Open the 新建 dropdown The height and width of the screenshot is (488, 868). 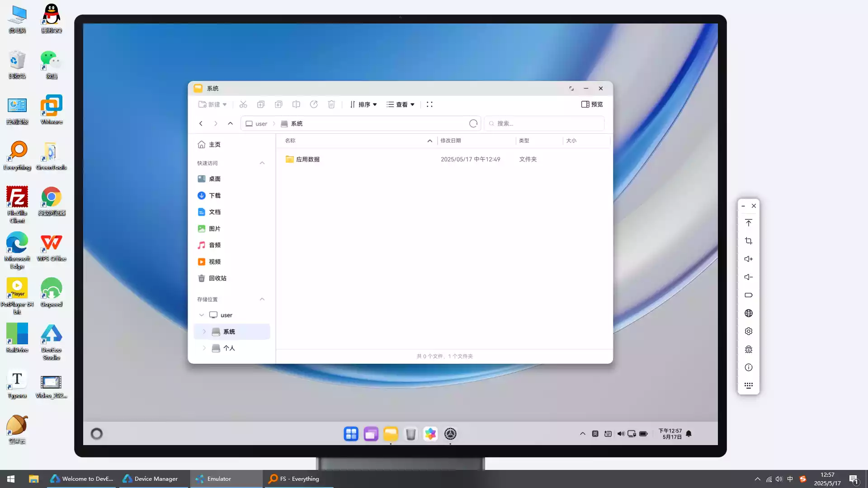(212, 104)
